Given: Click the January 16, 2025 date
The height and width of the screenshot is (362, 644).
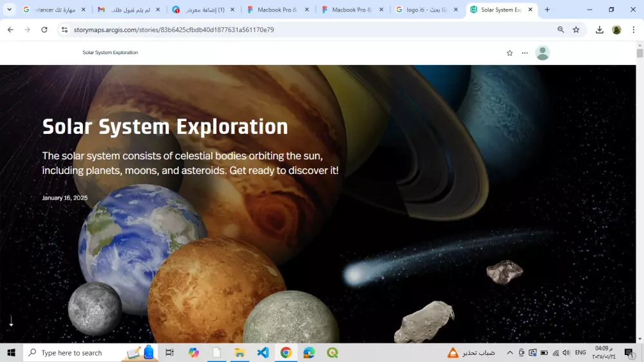Looking at the screenshot, I should click(x=65, y=198).
